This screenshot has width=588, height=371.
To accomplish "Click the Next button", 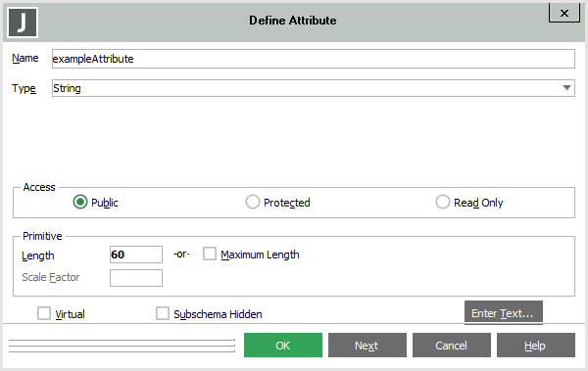I will [367, 346].
